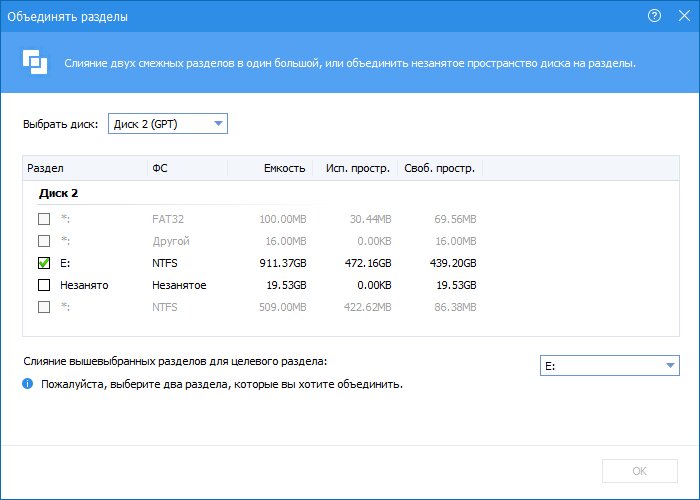Click the blue info icon near hint text
700x500 pixels.
click(x=28, y=383)
